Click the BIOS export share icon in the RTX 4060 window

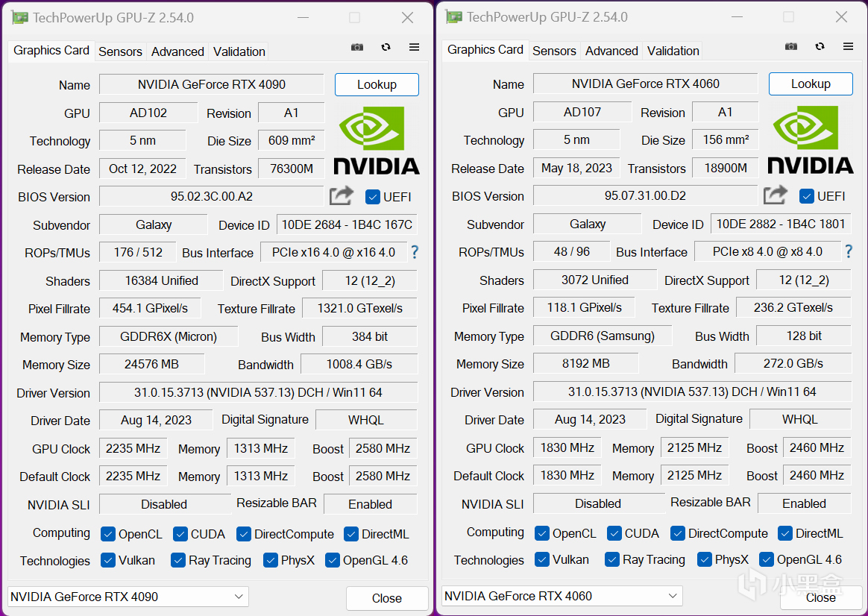(775, 194)
